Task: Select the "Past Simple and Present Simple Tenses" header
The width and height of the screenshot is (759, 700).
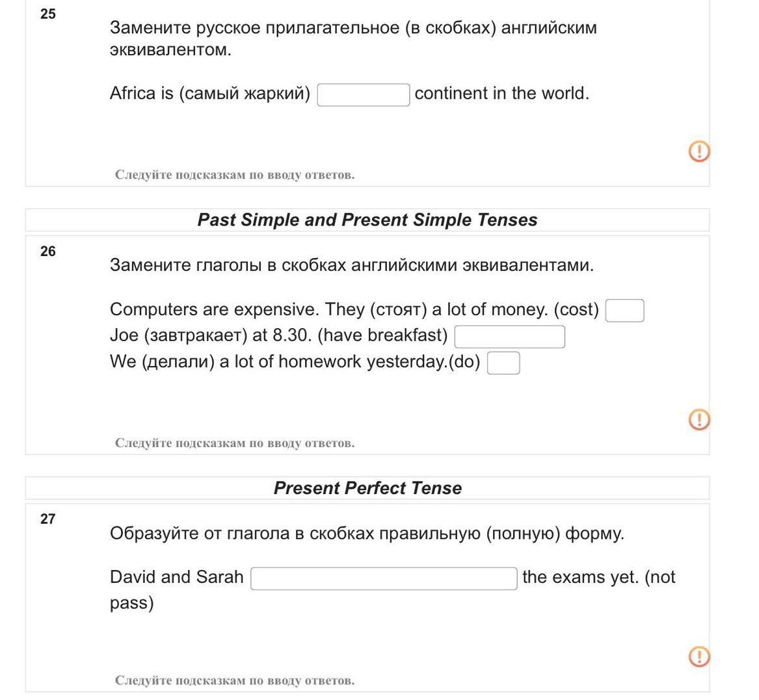Action: [x=367, y=220]
